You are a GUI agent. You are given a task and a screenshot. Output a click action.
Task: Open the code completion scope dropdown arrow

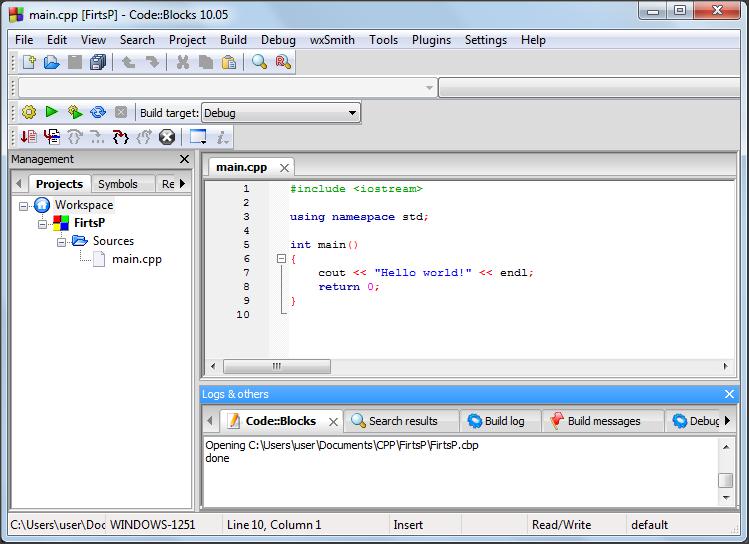429,88
